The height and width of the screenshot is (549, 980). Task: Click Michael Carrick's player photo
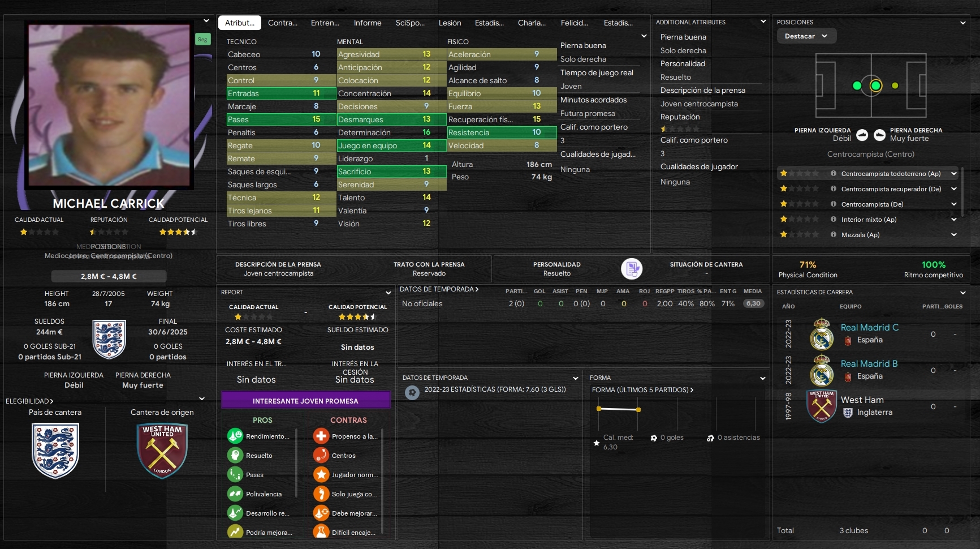109,105
